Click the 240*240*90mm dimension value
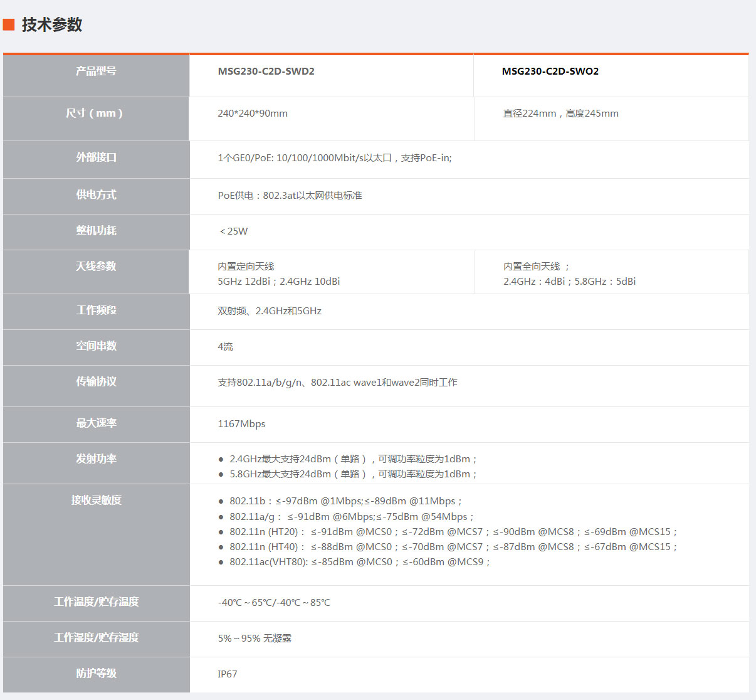Image resolution: width=756 pixels, height=700 pixels. [253, 114]
